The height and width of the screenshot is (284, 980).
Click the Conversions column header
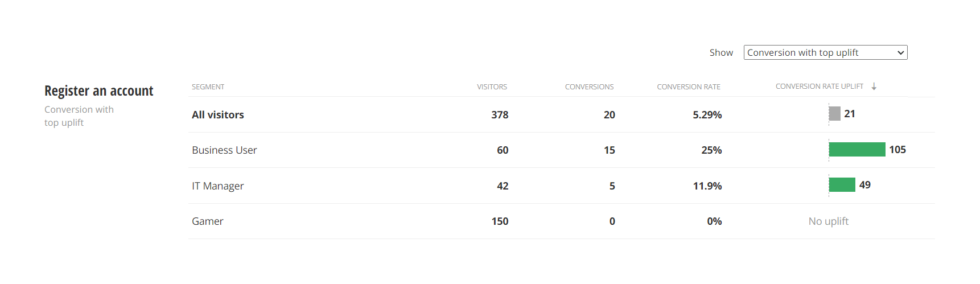[x=589, y=87]
